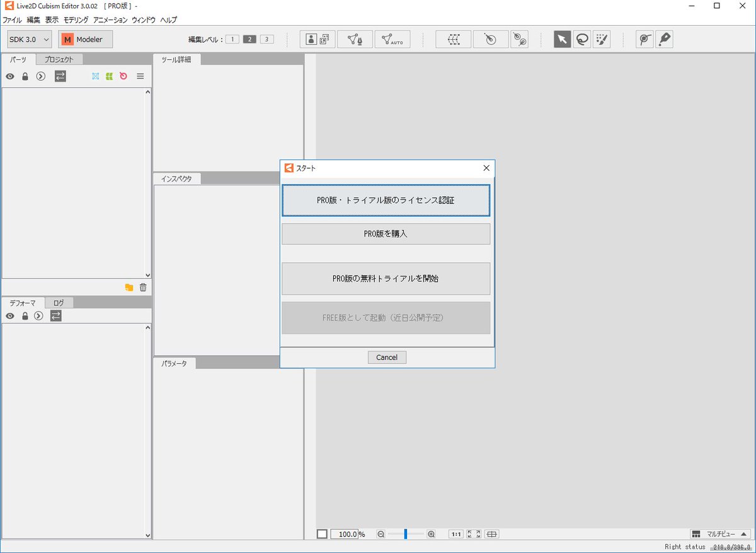Click red rotation icon in Parts panel

point(123,76)
